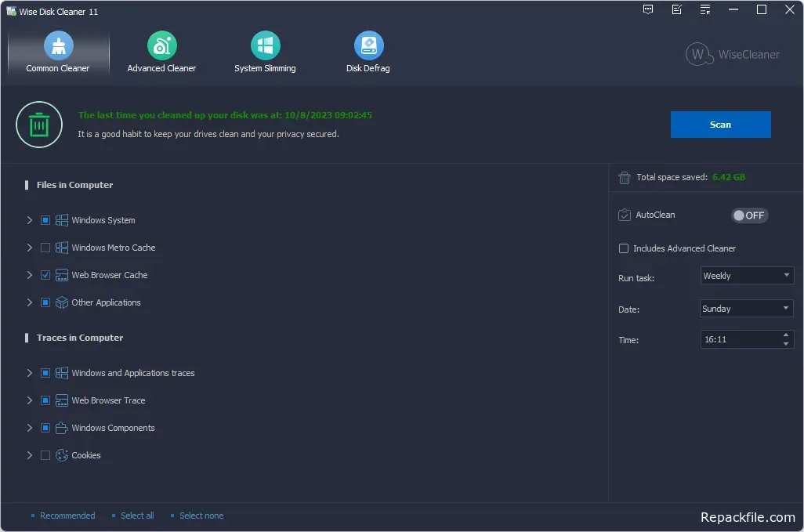Viewport: 804px width, 532px height.
Task: Close the Wise Disk Cleaner window
Action: click(x=790, y=9)
